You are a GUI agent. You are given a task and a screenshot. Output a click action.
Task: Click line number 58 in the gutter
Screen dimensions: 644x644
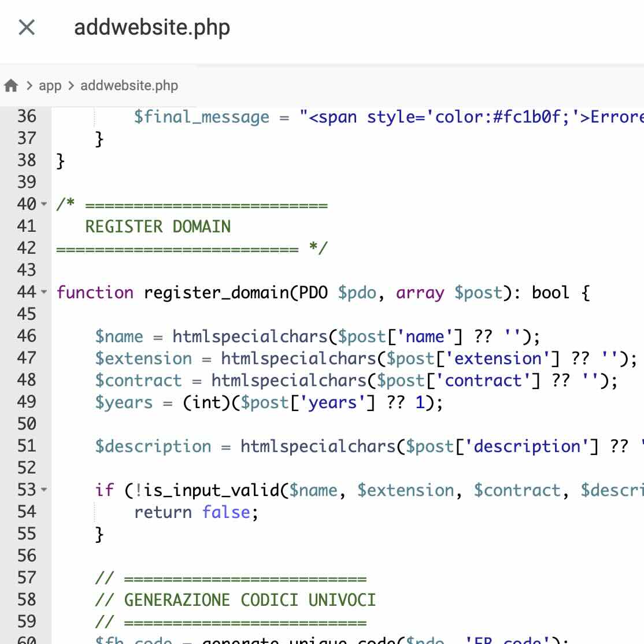pos(27,599)
